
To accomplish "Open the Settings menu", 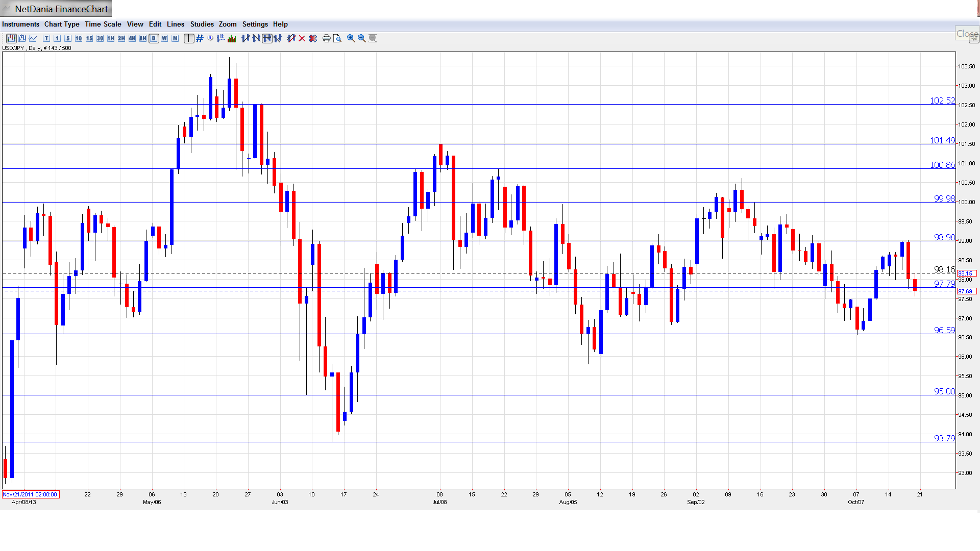I will (255, 24).
